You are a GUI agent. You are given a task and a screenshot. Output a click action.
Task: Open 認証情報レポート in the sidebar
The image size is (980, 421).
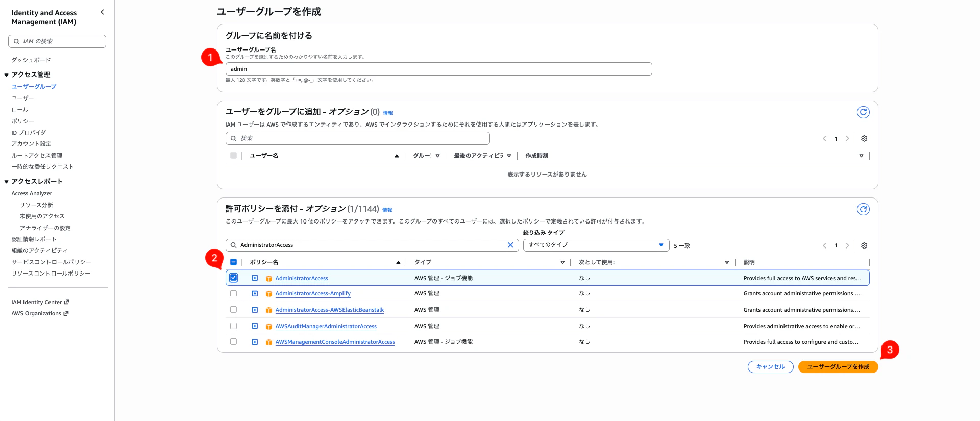[x=34, y=239]
